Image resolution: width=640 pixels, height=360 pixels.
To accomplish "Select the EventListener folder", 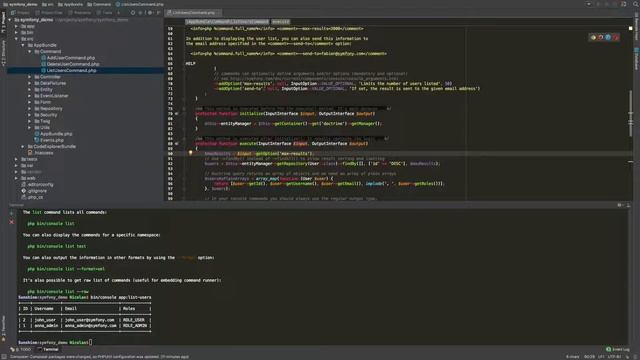I will coord(51,96).
